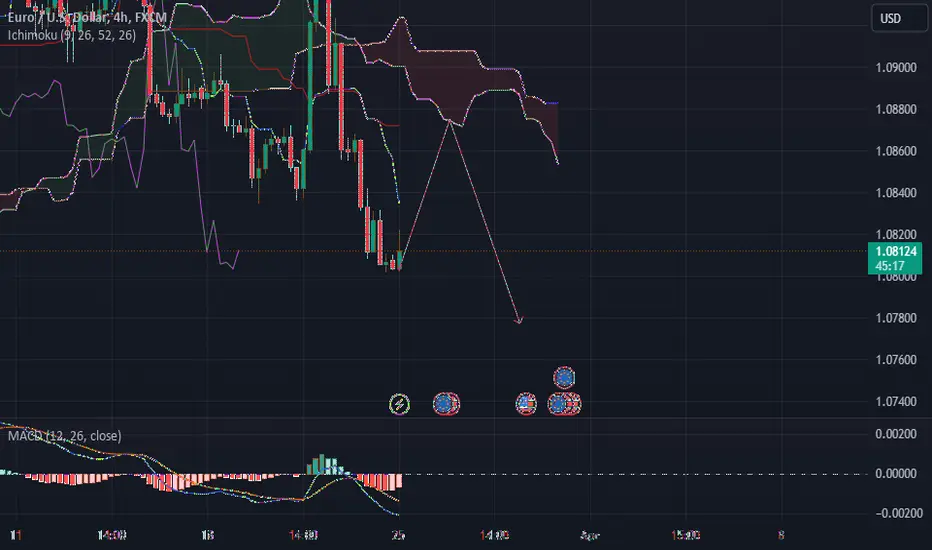Click the 1.08600 price axis label
Image resolution: width=932 pixels, height=550 pixels.
896,151
